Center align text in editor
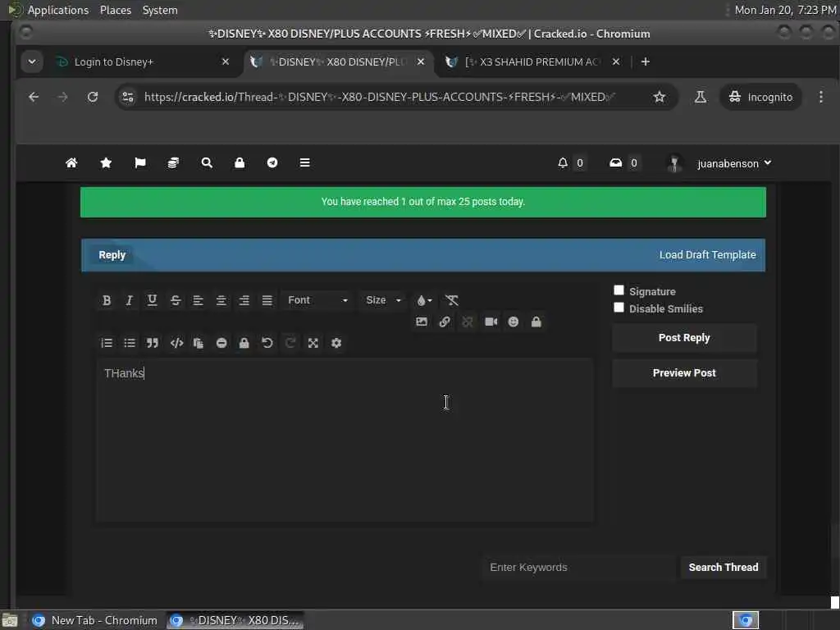 click(x=221, y=300)
